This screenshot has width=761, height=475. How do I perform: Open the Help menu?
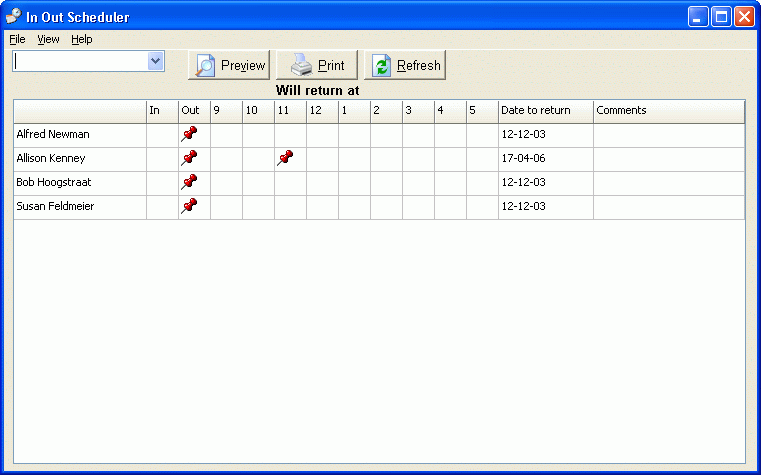(82, 39)
